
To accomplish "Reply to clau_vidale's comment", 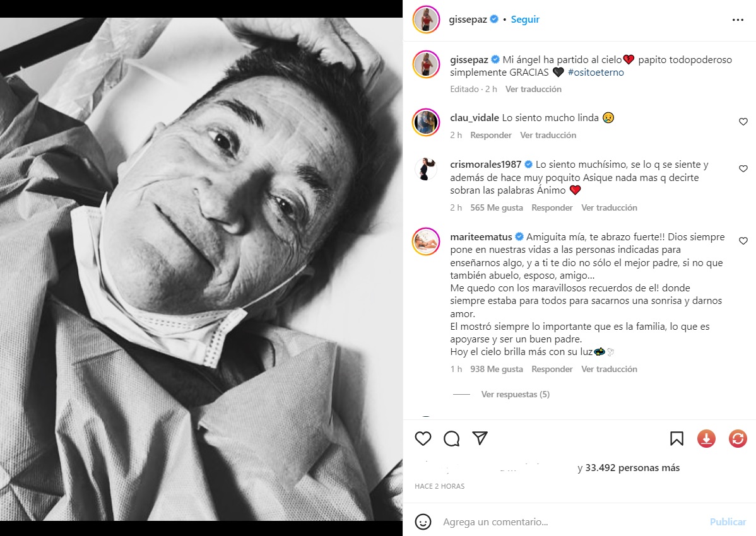I will (491, 135).
